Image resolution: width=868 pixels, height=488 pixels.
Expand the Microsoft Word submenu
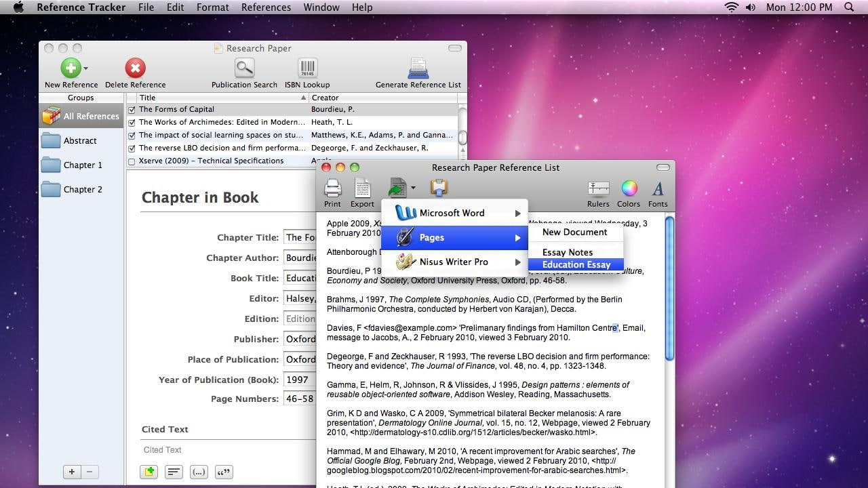[x=454, y=213]
